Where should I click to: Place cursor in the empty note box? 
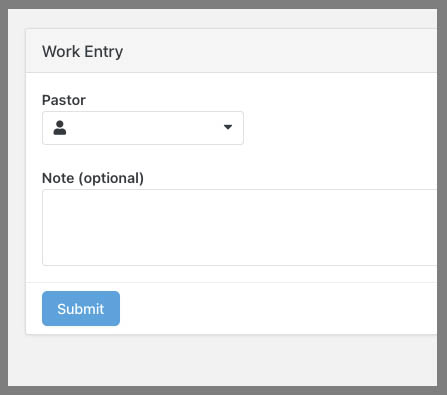(239, 227)
